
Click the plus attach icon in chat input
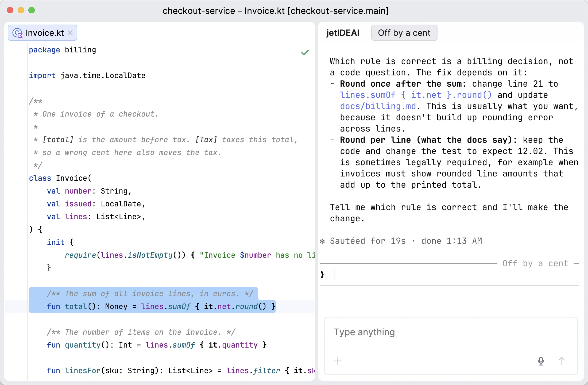coord(338,361)
